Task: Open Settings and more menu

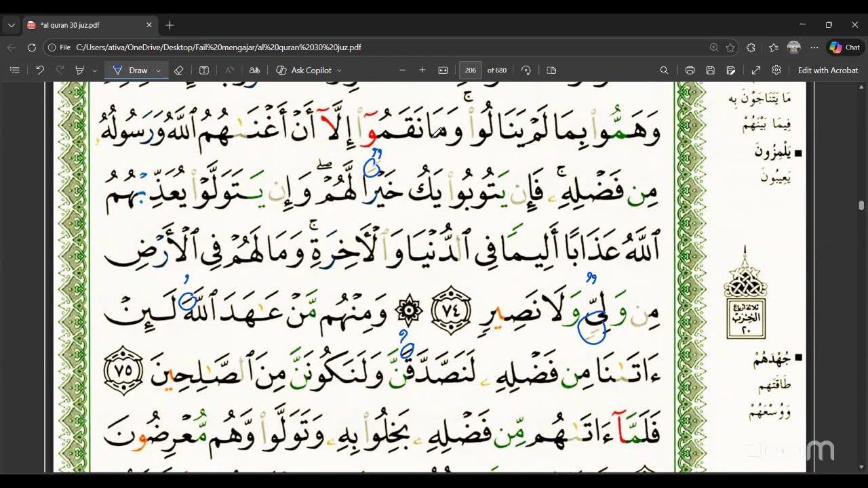Action: coord(814,47)
